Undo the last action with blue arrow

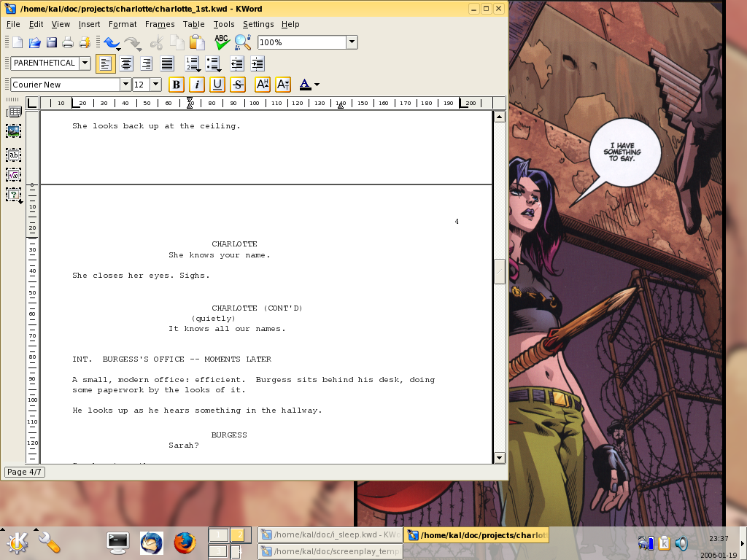(112, 43)
